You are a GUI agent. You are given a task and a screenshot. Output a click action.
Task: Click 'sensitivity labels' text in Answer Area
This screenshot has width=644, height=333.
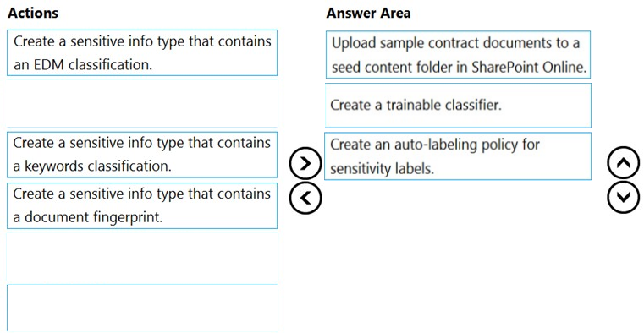[382, 169]
